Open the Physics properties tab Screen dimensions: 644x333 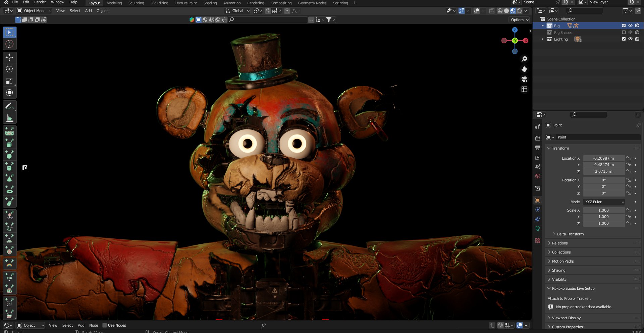(x=538, y=210)
